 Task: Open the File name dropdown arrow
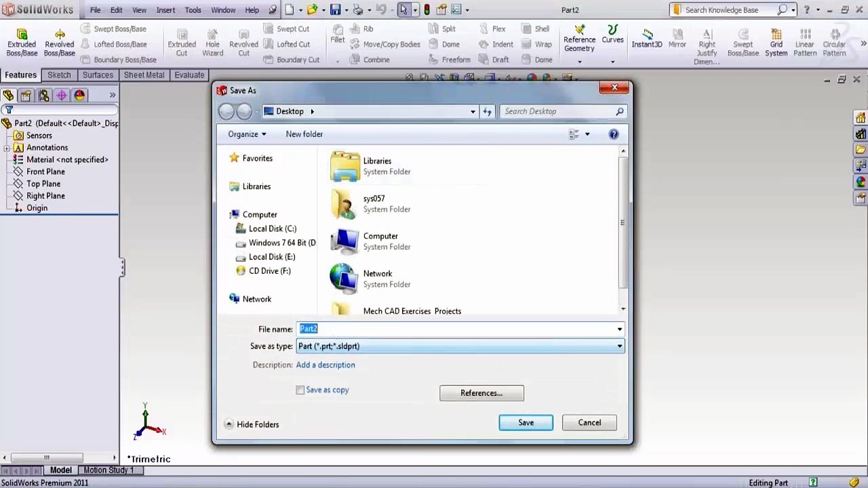[x=619, y=329]
